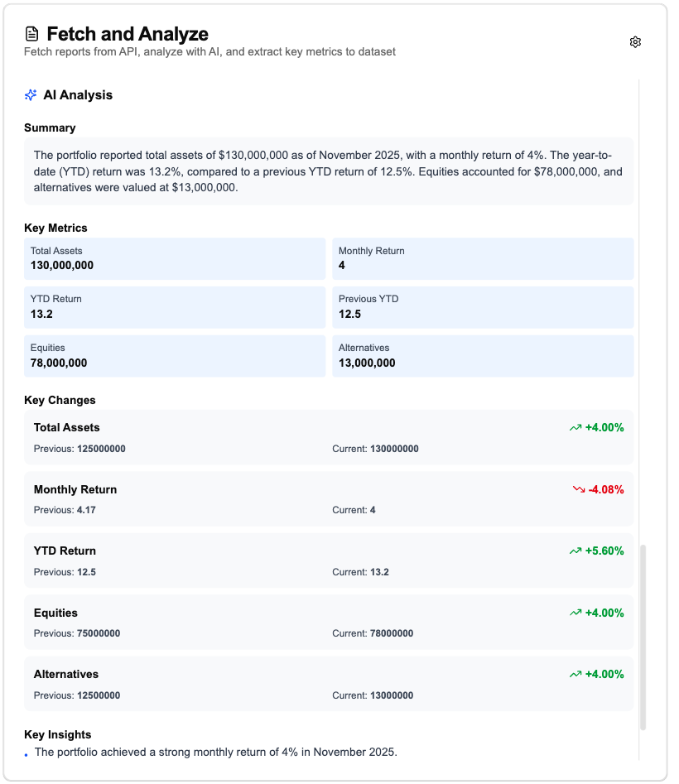679x784 pixels.
Task: Select the Previous YTD metric card
Action: (x=483, y=307)
